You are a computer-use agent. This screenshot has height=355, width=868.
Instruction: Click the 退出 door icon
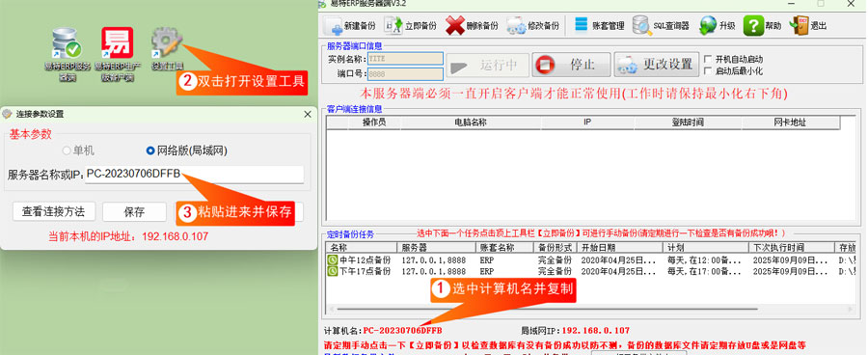click(799, 25)
